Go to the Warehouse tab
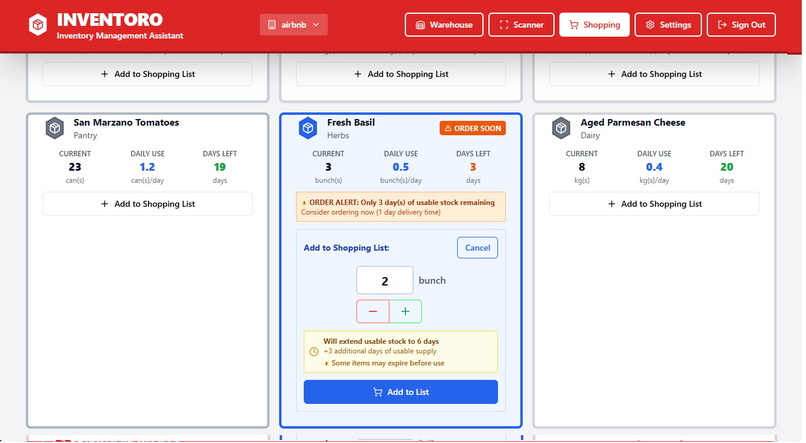 pyautogui.click(x=444, y=25)
